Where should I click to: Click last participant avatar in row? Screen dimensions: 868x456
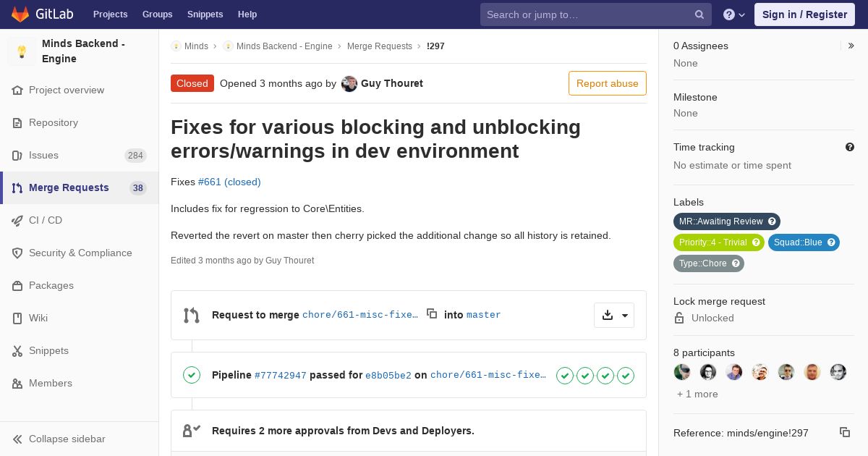838,372
